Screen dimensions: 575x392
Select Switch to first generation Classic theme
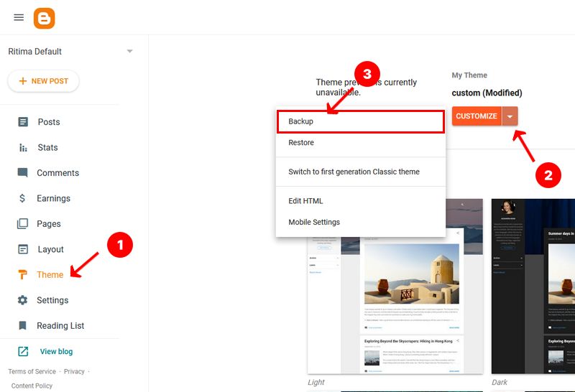point(361,172)
